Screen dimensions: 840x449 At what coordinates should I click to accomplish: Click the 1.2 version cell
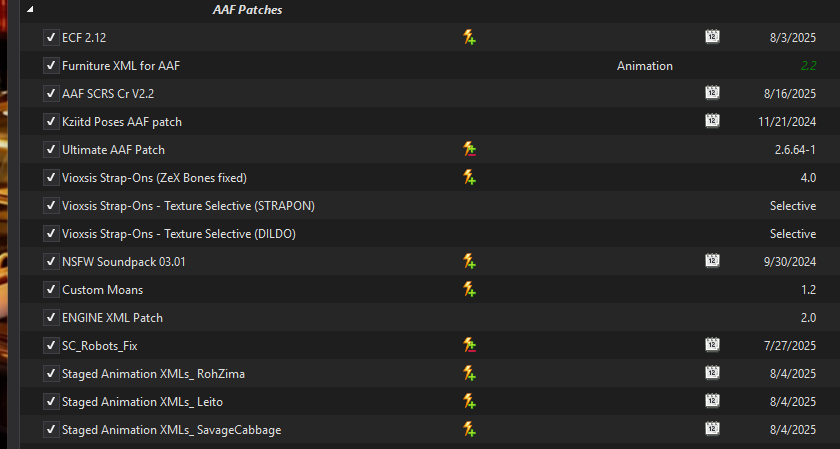click(808, 289)
